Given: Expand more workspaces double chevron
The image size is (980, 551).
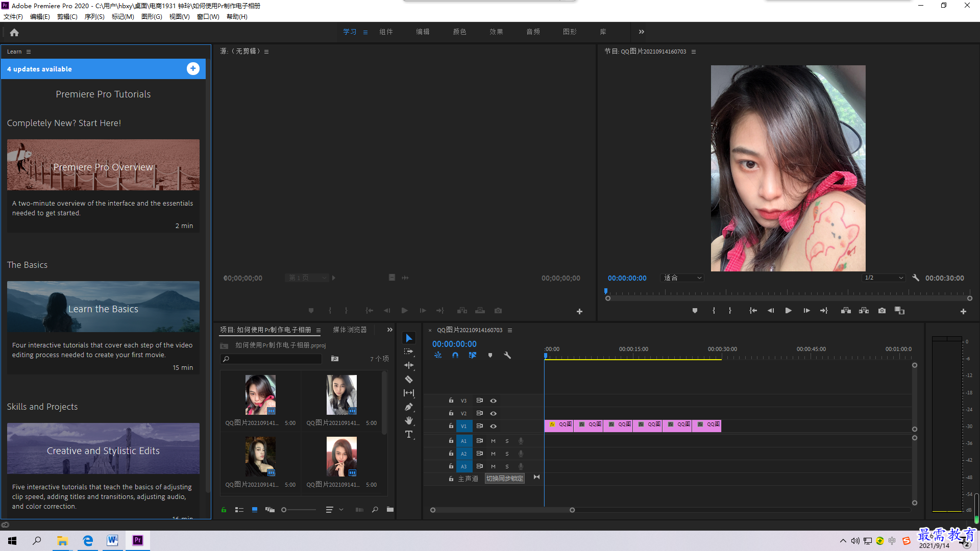Looking at the screenshot, I should (x=642, y=32).
